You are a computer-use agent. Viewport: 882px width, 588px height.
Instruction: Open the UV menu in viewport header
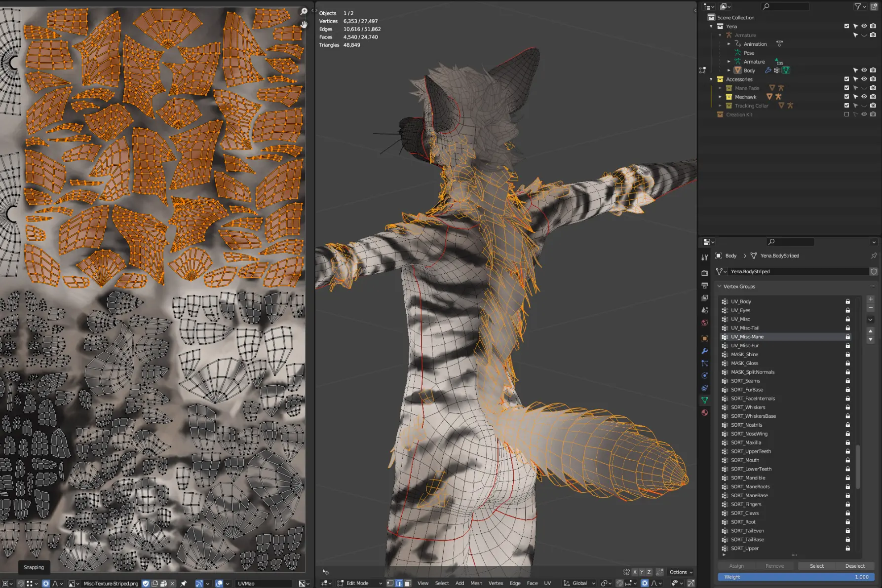click(547, 583)
